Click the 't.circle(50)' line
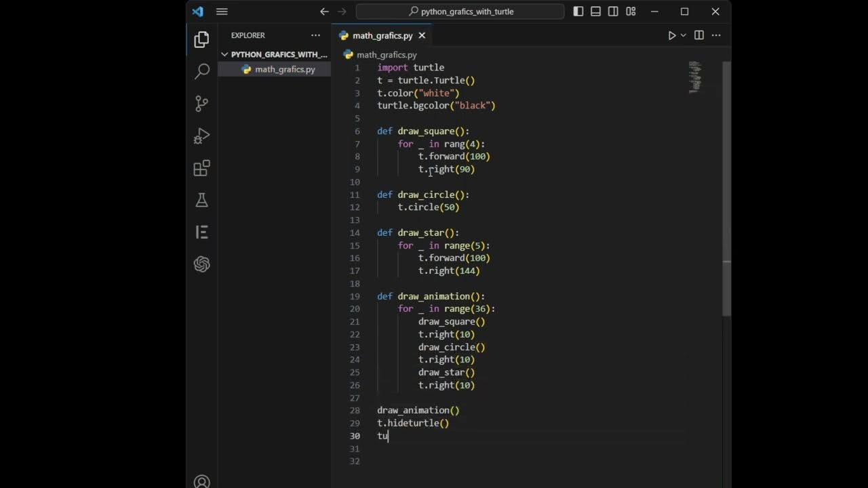868x488 pixels. click(429, 207)
